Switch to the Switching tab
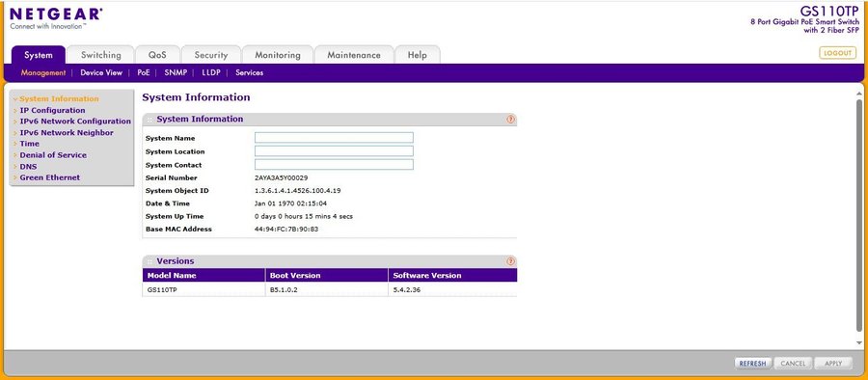The height and width of the screenshot is (380, 868). [100, 55]
